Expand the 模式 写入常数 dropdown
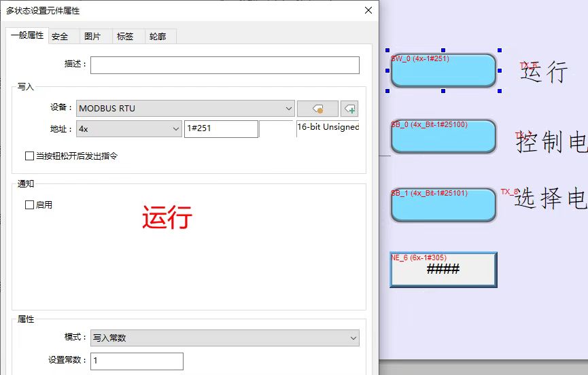Image resolution: width=588 pixels, height=375 pixels. [x=225, y=338]
